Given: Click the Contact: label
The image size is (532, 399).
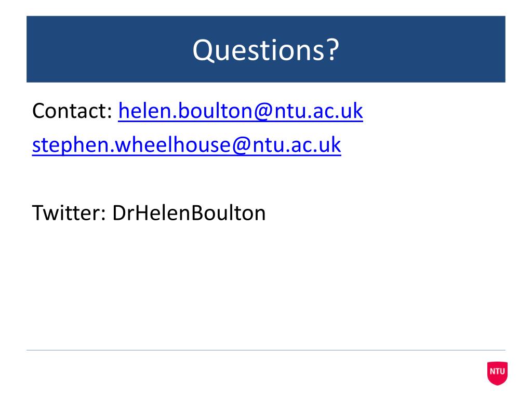Looking at the screenshot, I should click(72, 111).
